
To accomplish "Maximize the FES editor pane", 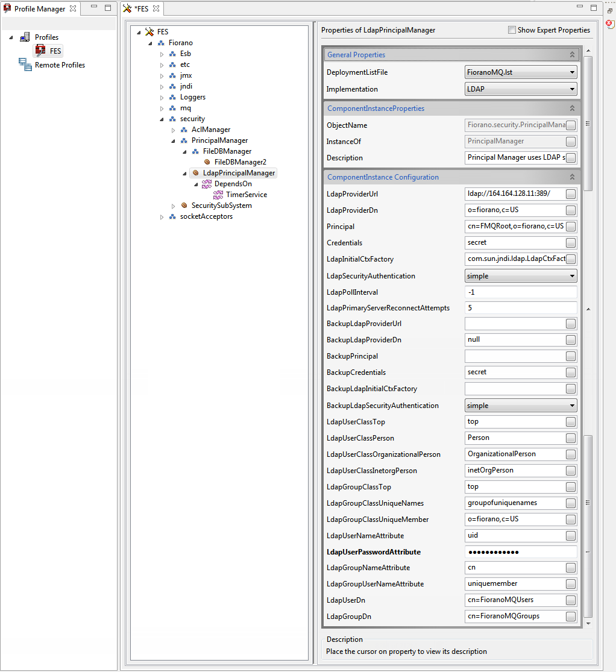I will (x=594, y=7).
